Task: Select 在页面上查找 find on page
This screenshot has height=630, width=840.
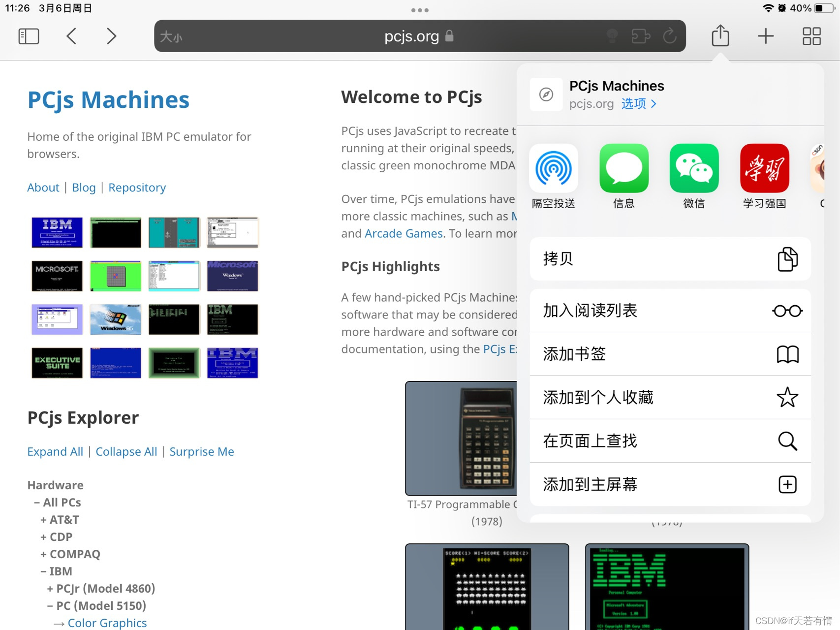Action: (670, 441)
